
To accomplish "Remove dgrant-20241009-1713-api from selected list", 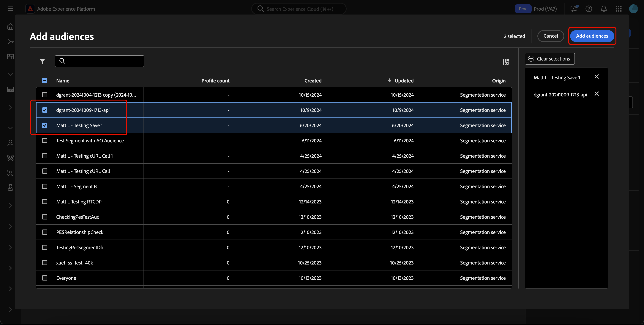I will click(596, 94).
